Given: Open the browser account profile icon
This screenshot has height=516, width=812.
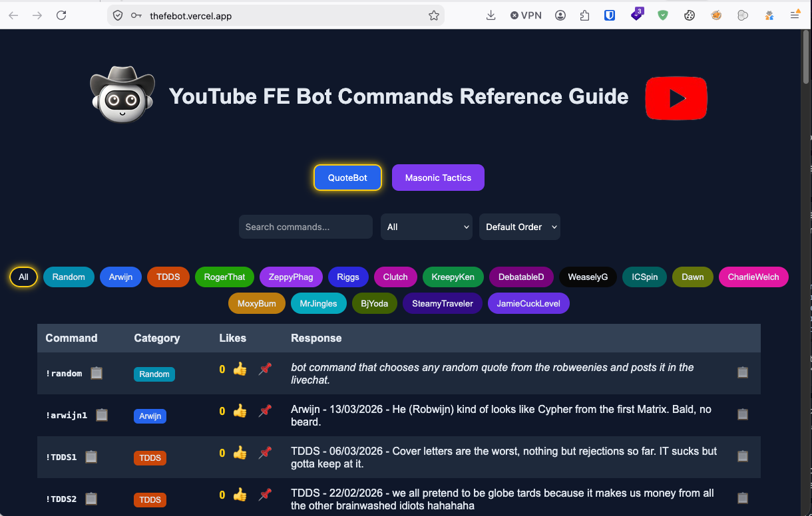Looking at the screenshot, I should [x=560, y=15].
